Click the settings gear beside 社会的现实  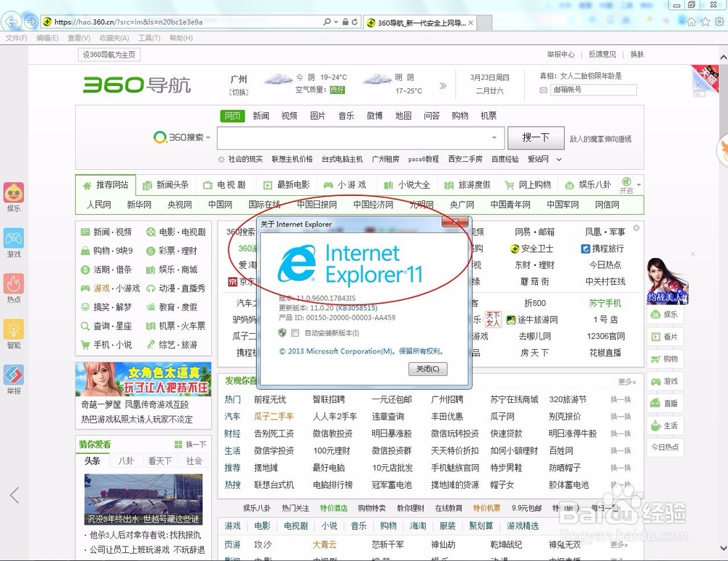221,160
